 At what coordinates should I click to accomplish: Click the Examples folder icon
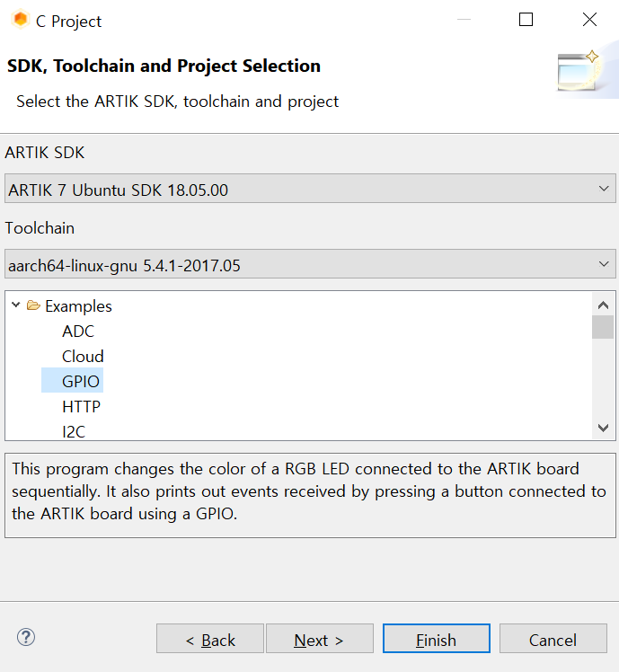(x=33, y=305)
